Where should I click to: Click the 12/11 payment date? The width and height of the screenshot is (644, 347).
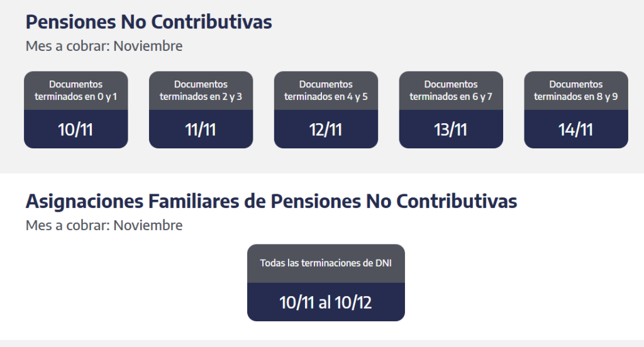(326, 129)
